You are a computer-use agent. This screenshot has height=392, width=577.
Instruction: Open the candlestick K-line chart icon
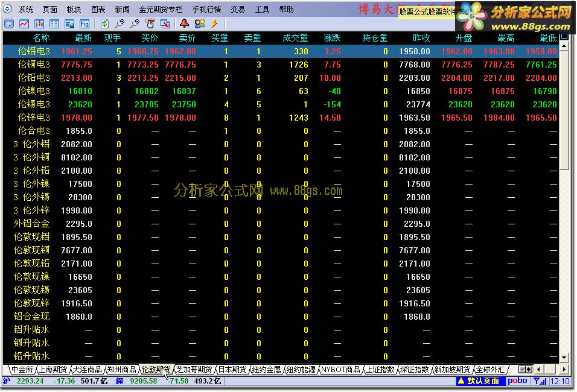[x=39, y=24]
